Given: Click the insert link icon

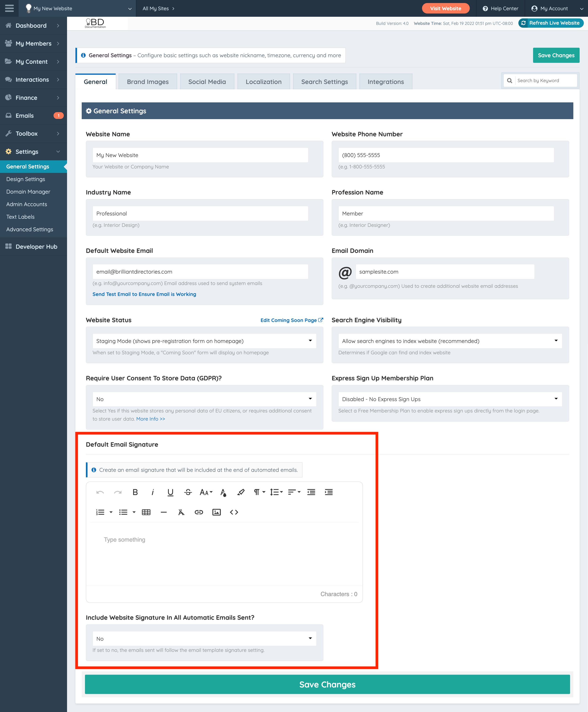Looking at the screenshot, I should click(199, 512).
